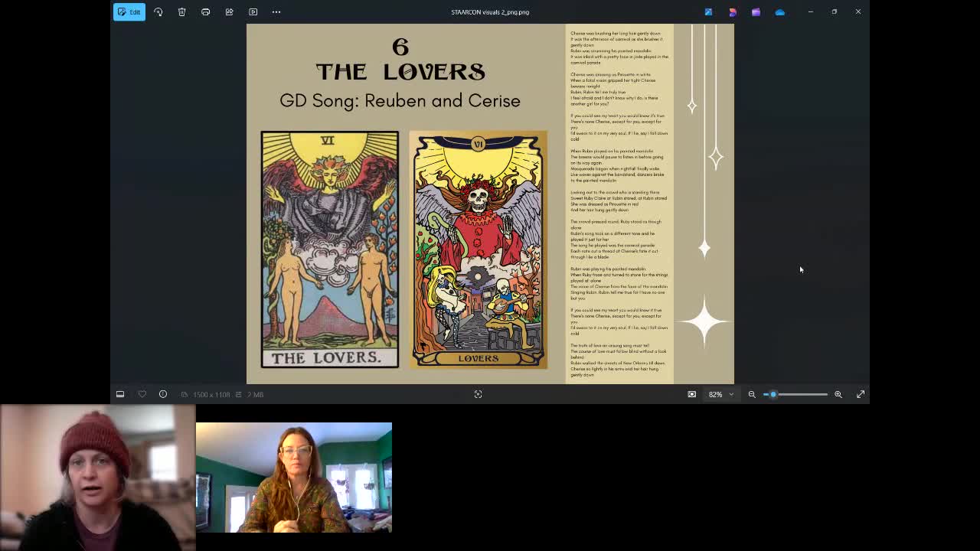Click the Rider-Waite Lovers tarot card image
This screenshot has height=551, width=980.
coord(329,249)
